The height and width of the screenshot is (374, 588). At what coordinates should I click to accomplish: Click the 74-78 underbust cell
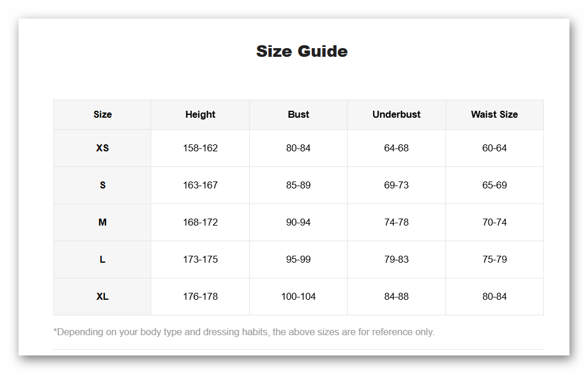click(x=396, y=222)
